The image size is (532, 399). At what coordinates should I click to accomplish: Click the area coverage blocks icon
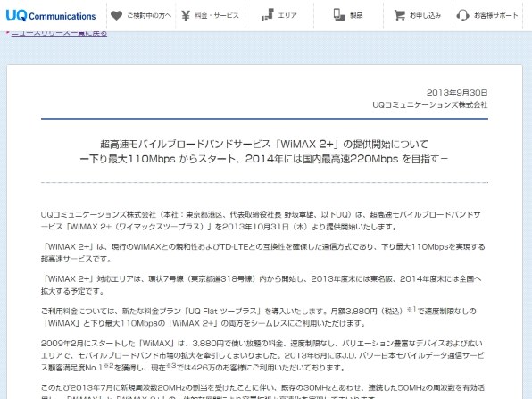[x=268, y=14]
